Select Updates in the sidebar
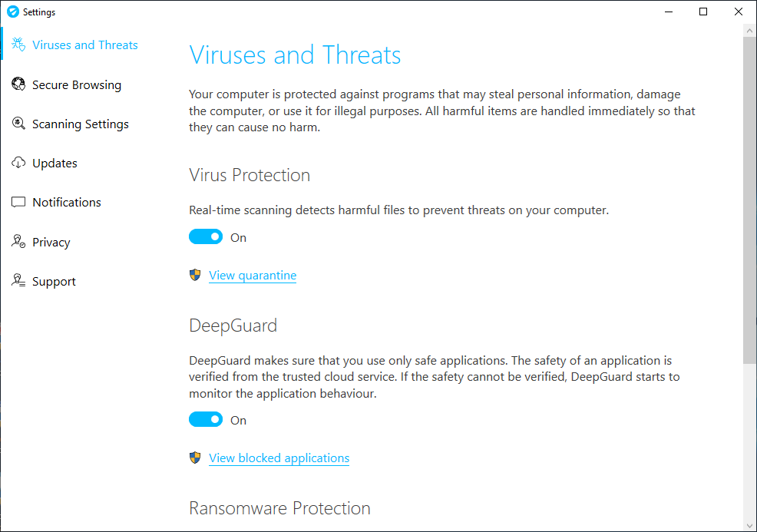The image size is (757, 532). [55, 164]
